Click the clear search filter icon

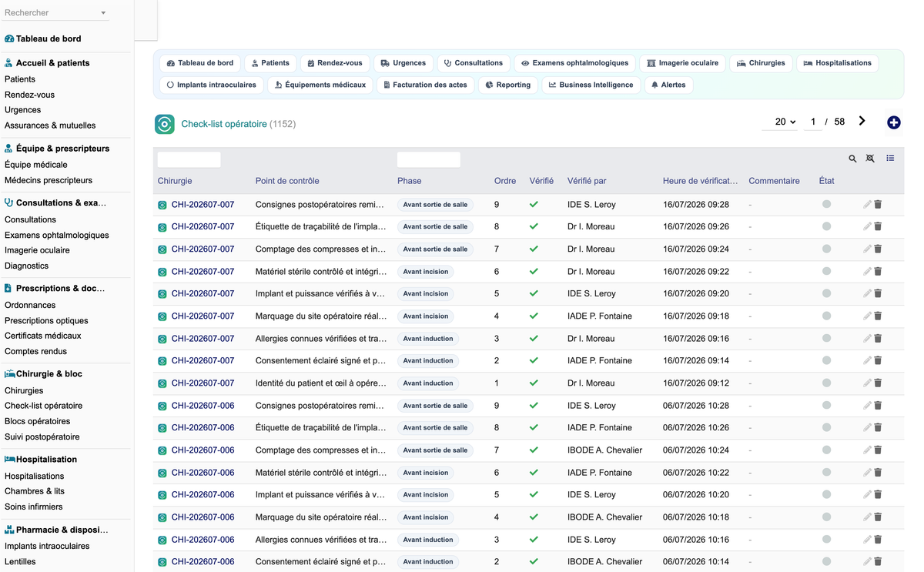coord(870,159)
